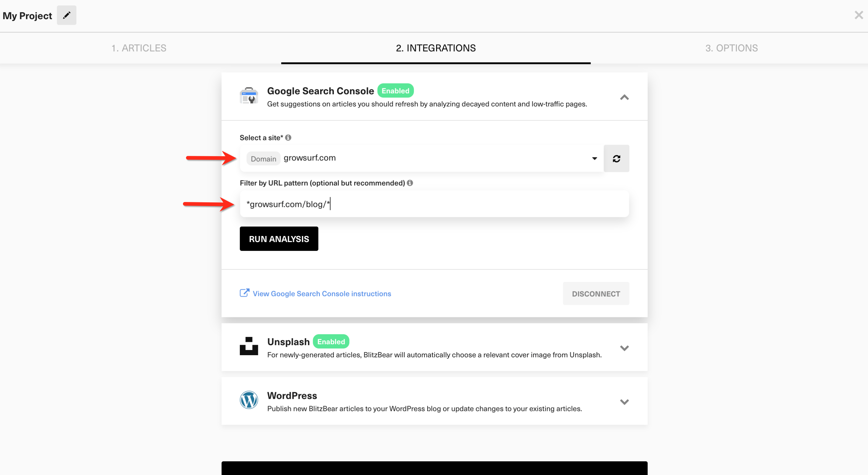This screenshot has width=868, height=475.
Task: Refresh the list of available sites
Action: coord(616,158)
